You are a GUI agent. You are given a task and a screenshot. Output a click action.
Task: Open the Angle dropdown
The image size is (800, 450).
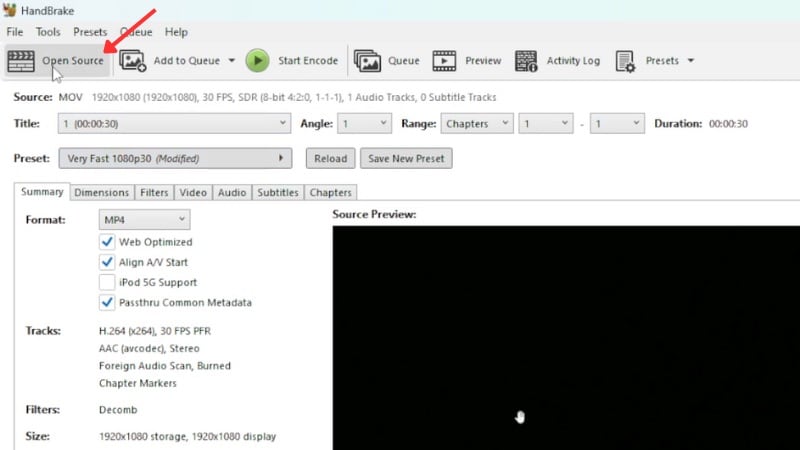364,123
